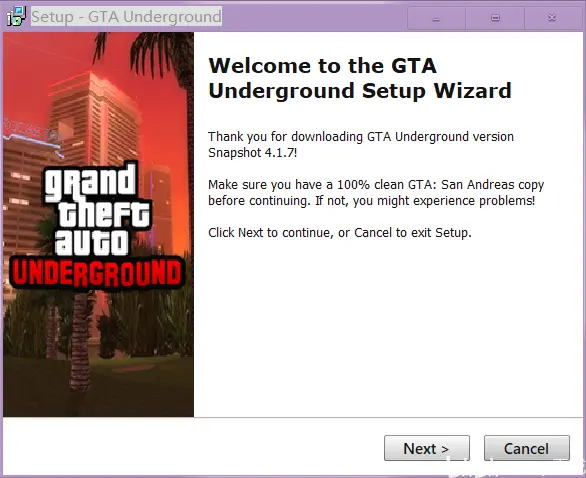Minimize the GTA Underground setup window
The width and height of the screenshot is (586, 478).
[436, 18]
